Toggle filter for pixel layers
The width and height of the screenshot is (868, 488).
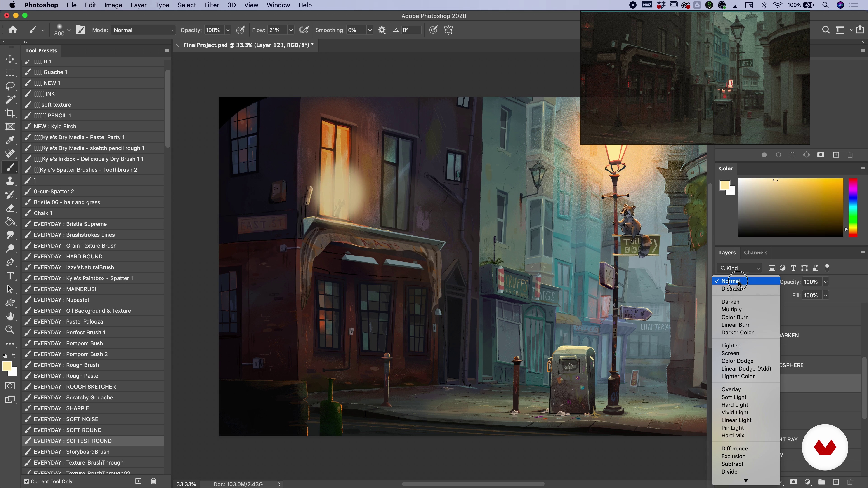[772, 268]
